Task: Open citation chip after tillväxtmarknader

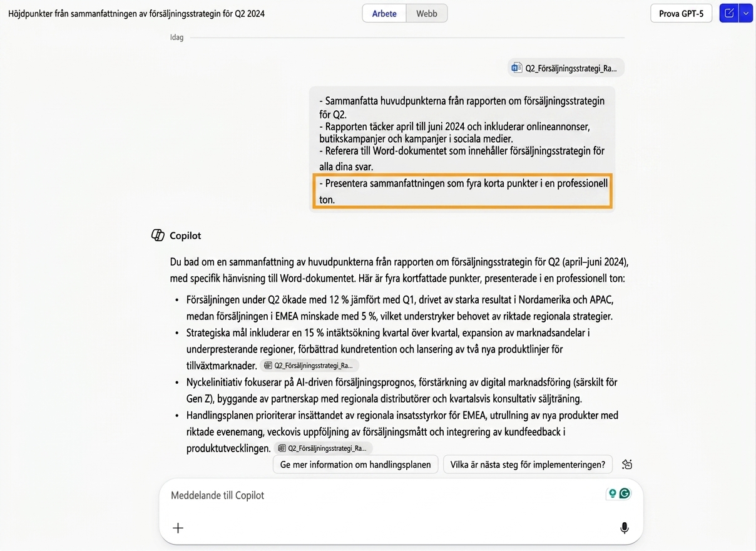Action: (309, 366)
